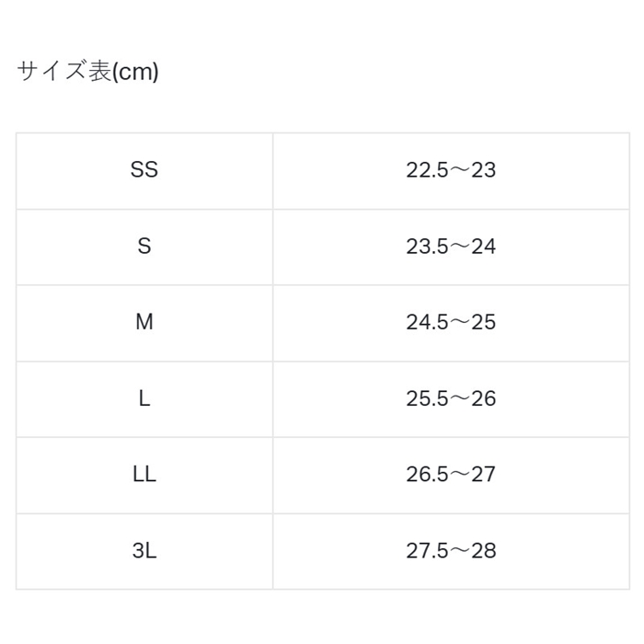
Task: Select the M size cell
Action: (144, 323)
